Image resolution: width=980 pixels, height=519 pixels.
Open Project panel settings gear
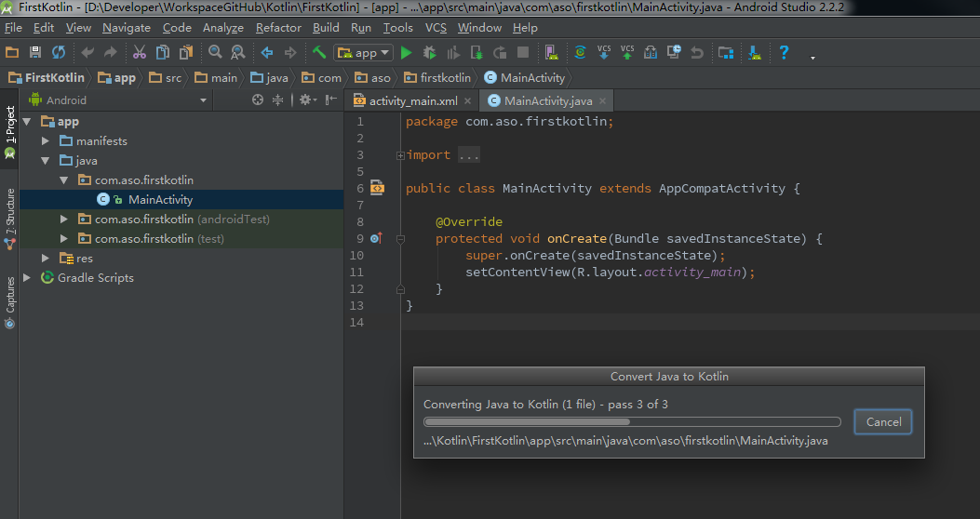(307, 100)
